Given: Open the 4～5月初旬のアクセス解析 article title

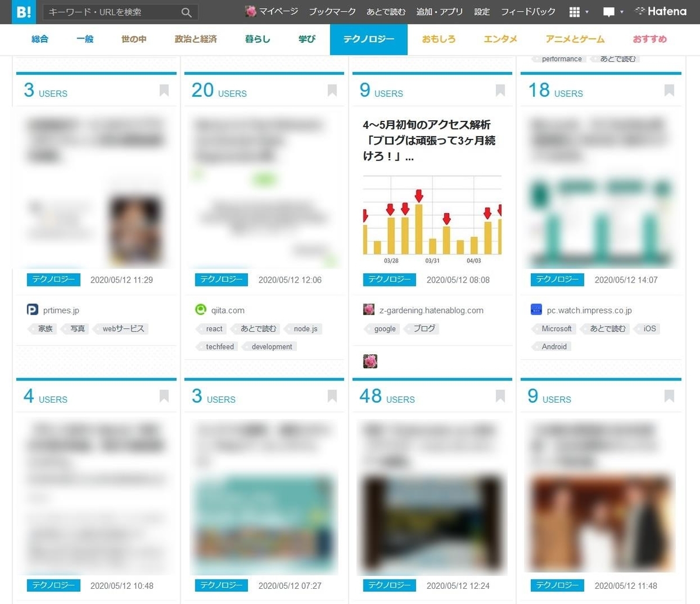Looking at the screenshot, I should click(429, 141).
